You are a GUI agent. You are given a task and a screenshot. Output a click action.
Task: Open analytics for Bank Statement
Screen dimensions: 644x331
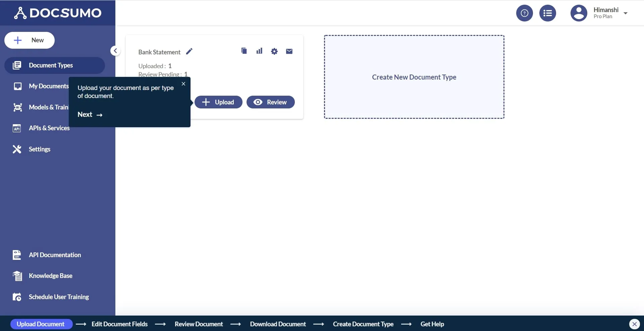pyautogui.click(x=259, y=51)
